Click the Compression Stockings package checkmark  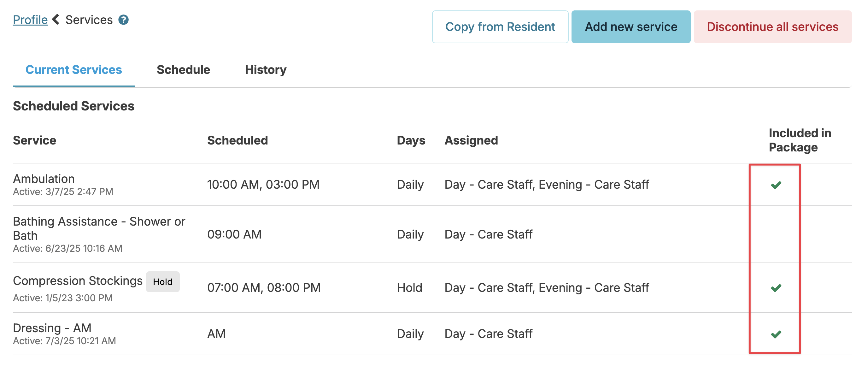click(x=776, y=288)
